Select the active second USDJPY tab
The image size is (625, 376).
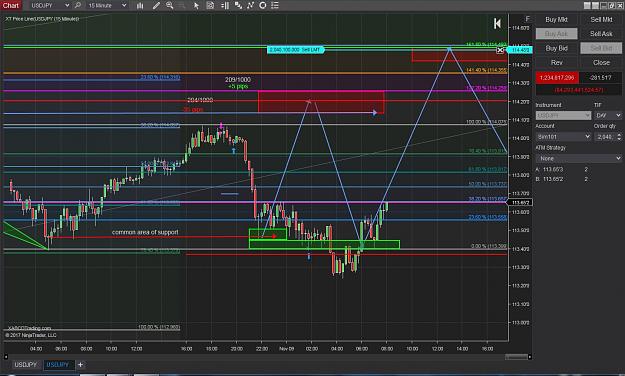tap(58, 364)
